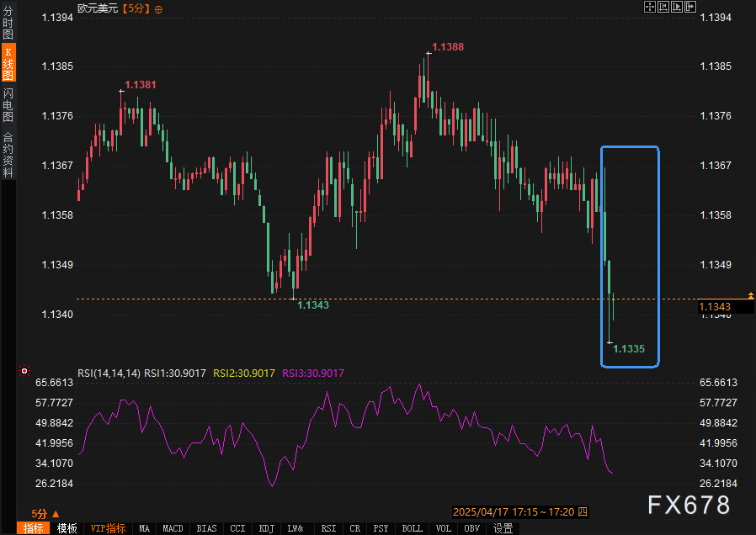The image size is (756, 535).
Task: Click the crosshair cursor icon at top right
Action: pyautogui.click(x=649, y=7)
